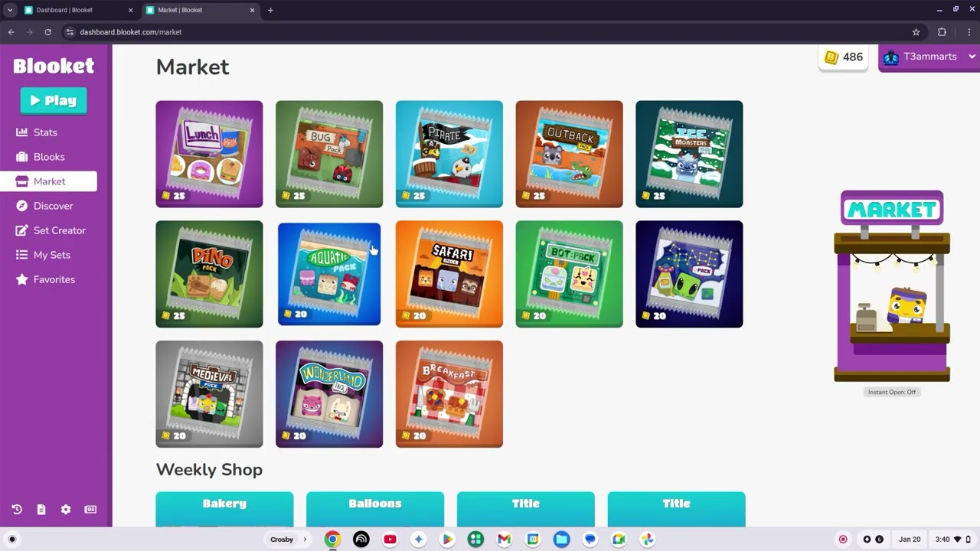Click the Blooket logo
980x551 pixels.
coord(54,66)
